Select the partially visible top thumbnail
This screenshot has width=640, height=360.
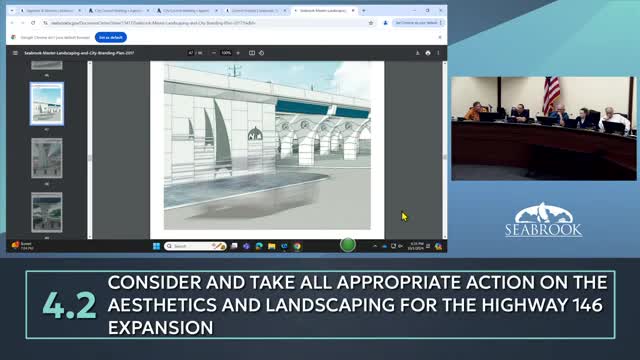[47, 65]
